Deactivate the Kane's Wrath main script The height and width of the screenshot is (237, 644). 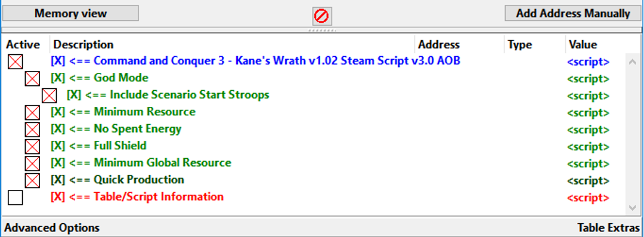pyautogui.click(x=15, y=61)
